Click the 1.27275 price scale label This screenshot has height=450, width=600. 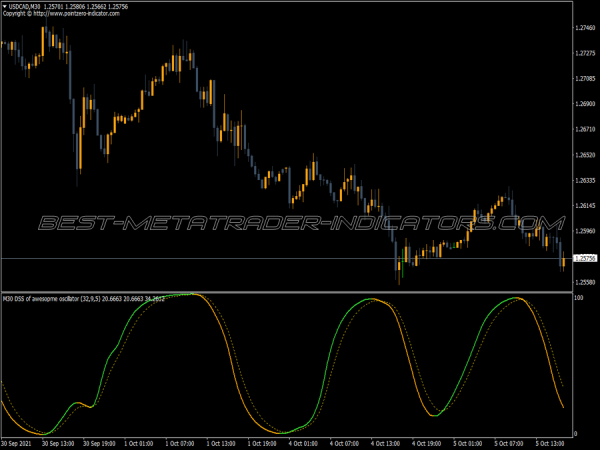[x=585, y=53]
